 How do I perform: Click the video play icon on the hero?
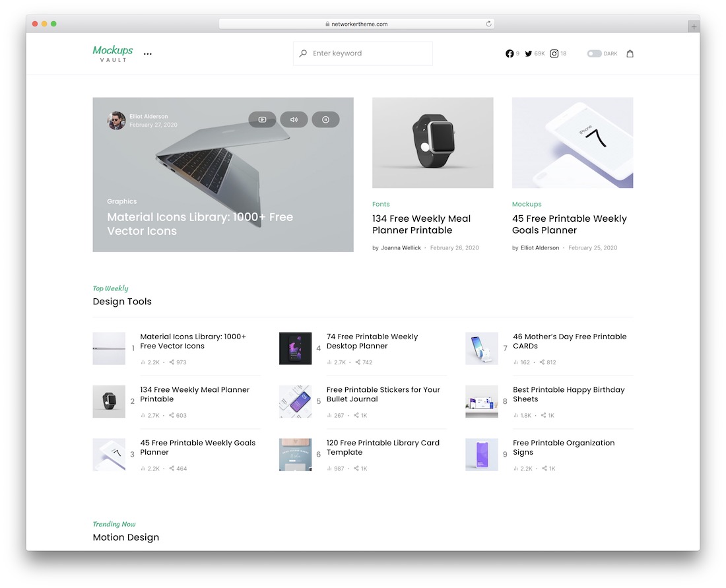[262, 119]
